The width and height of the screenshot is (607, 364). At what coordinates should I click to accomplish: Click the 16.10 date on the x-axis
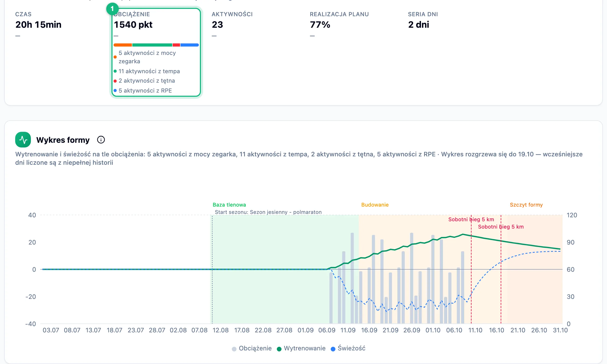click(496, 330)
